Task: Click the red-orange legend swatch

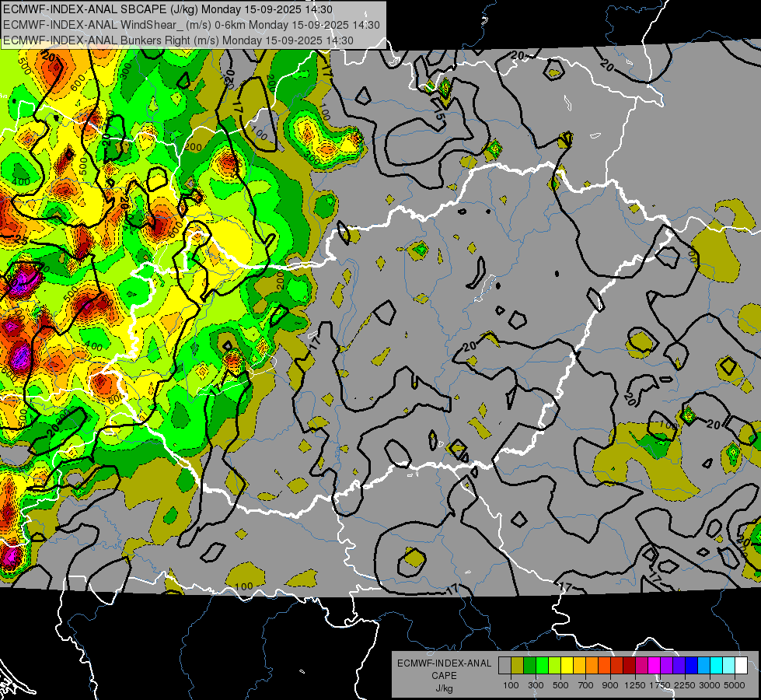Action: 604,666
